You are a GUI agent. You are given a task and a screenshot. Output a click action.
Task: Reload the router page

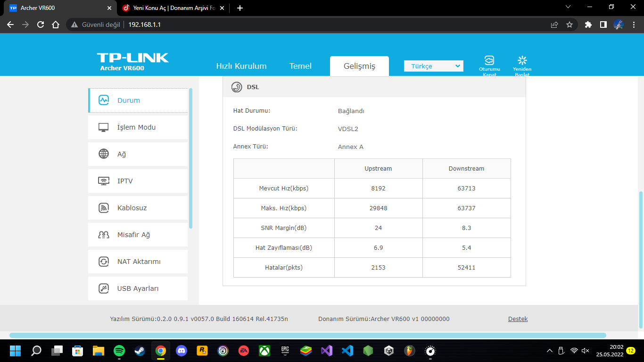click(41, 25)
